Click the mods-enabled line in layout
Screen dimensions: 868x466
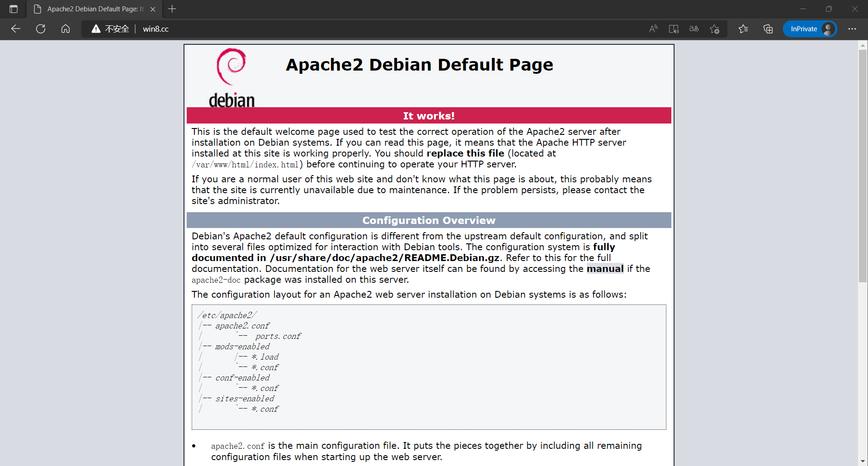[x=242, y=347]
